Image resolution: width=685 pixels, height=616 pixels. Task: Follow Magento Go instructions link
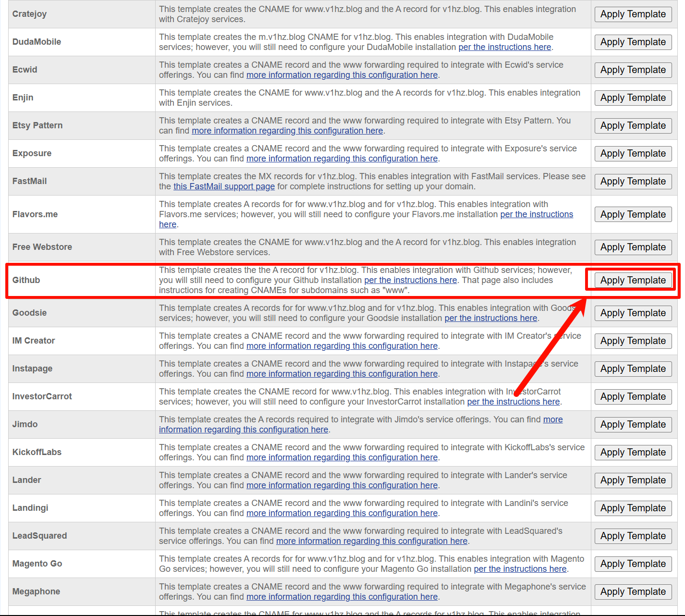click(x=520, y=569)
